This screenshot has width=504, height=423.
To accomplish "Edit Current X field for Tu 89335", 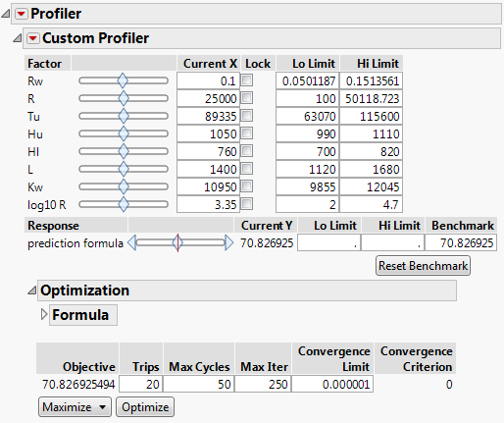I will 208,116.
